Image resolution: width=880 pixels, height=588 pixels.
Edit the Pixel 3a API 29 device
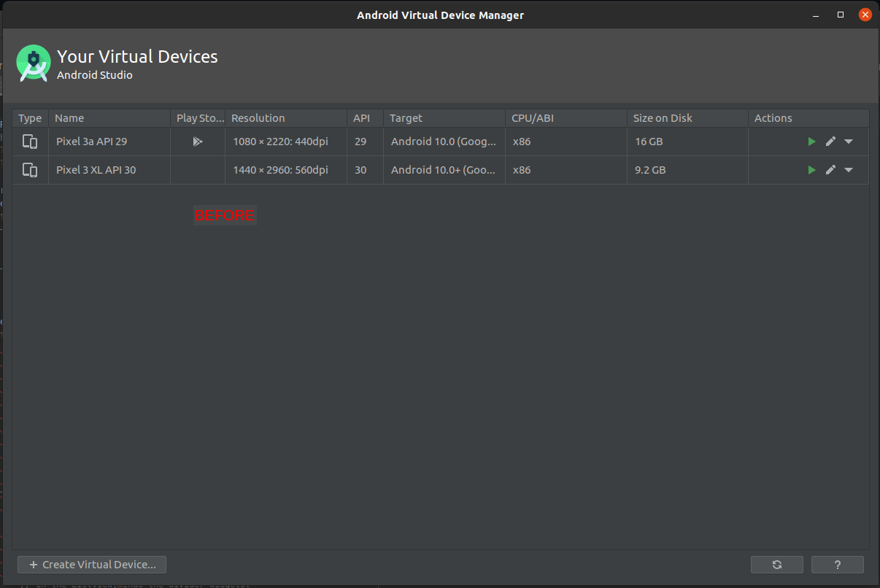830,142
